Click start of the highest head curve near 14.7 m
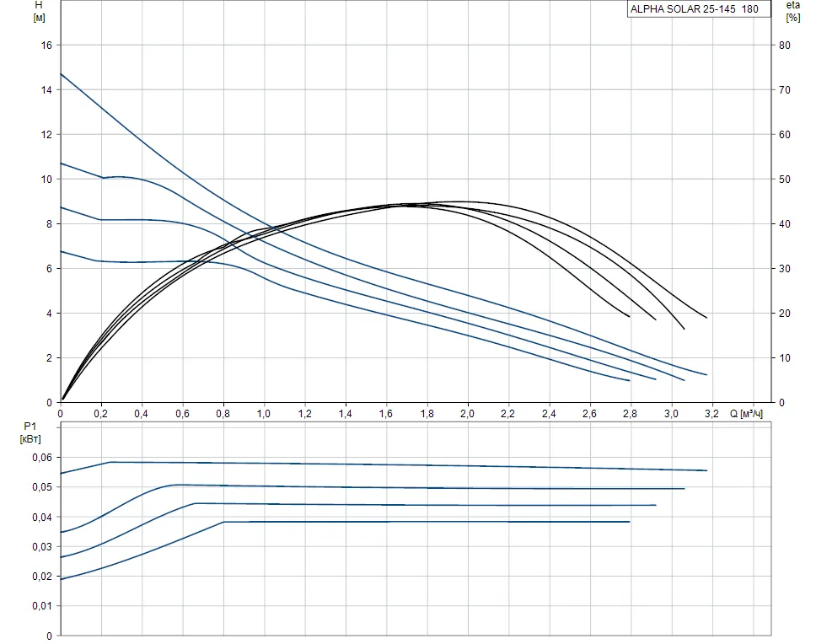 point(62,74)
